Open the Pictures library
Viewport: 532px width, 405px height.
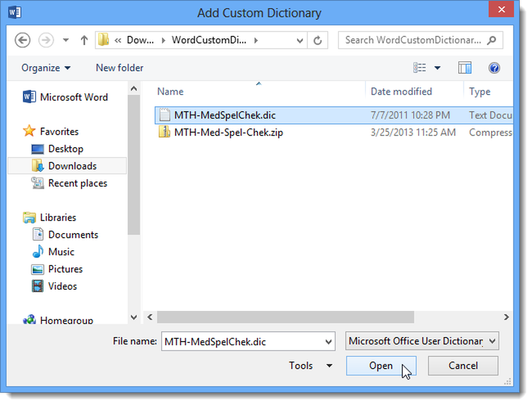(x=65, y=269)
